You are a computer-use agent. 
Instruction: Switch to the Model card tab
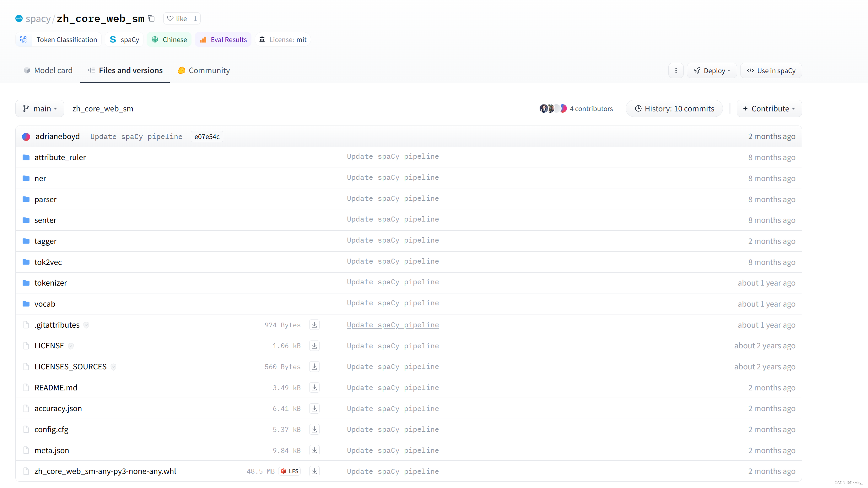[x=48, y=70]
